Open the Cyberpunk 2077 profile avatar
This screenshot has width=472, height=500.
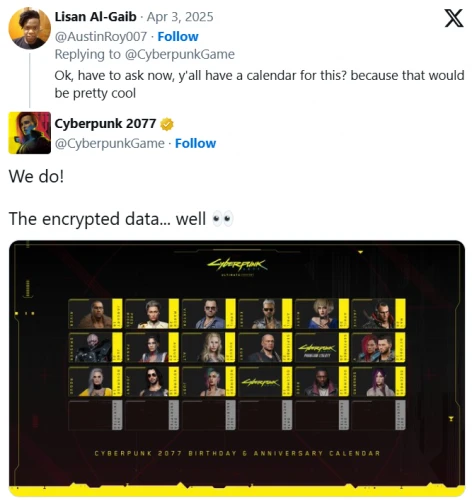[30, 133]
